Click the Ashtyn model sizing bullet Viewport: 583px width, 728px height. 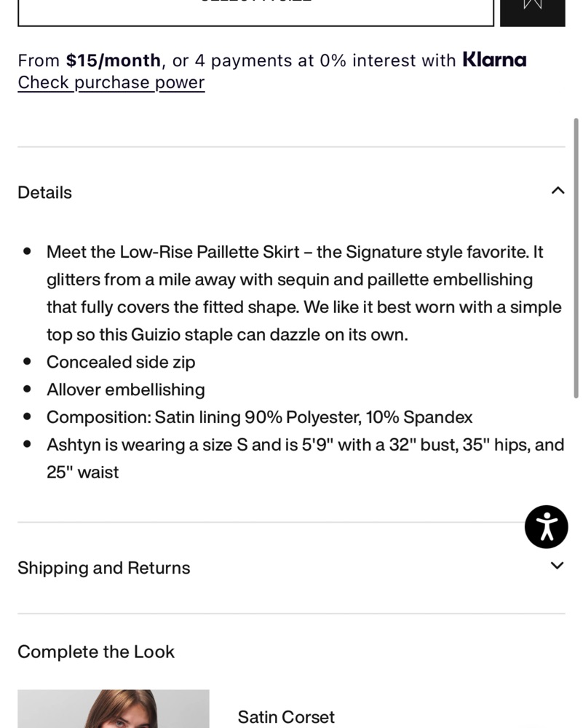[305, 458]
